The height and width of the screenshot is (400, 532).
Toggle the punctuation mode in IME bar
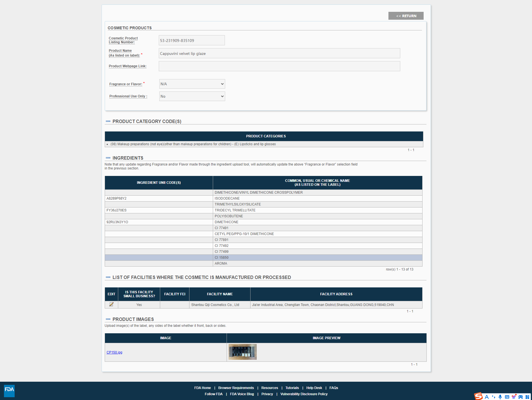click(x=493, y=397)
